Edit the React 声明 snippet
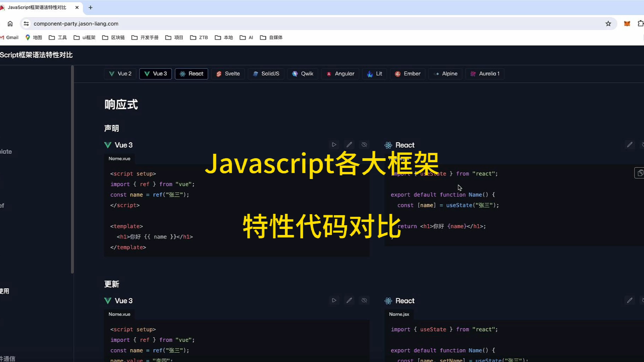Viewport: 644px width, 362px height. tap(630, 145)
